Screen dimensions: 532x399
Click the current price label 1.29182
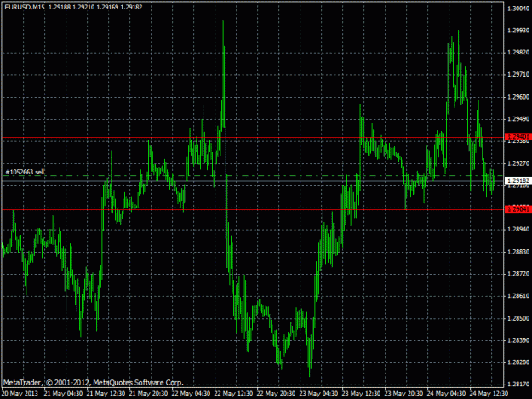[518, 180]
